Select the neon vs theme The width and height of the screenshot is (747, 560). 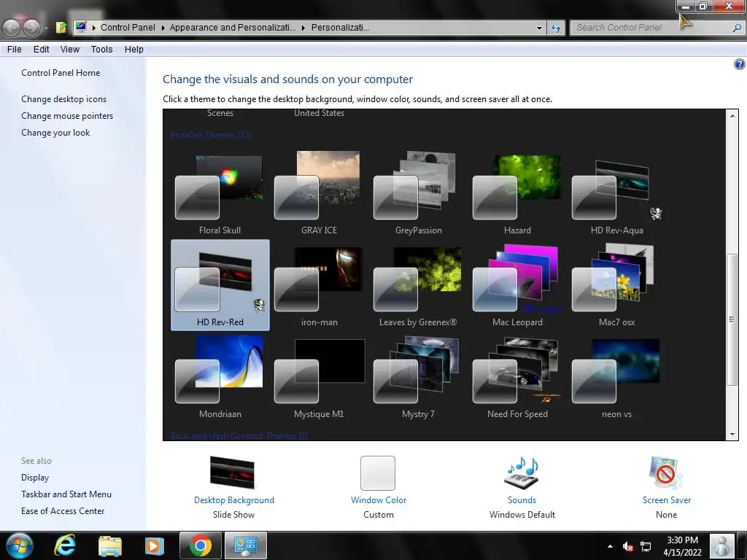pos(616,377)
